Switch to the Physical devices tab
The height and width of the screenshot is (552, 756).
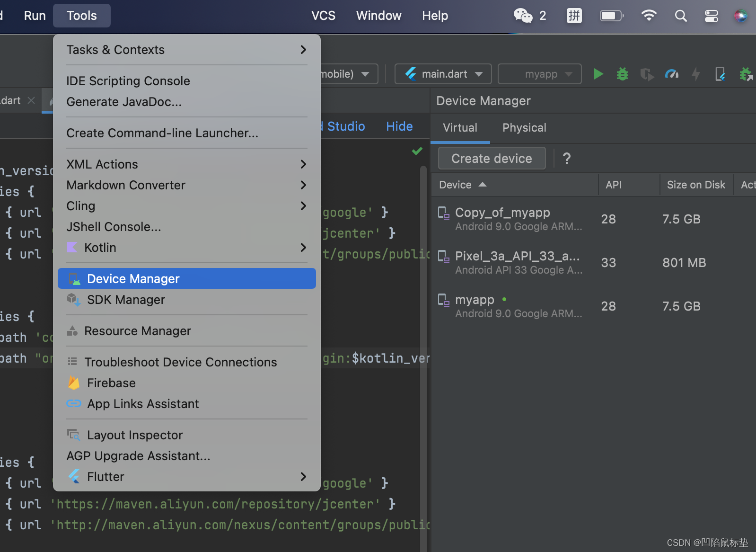524,128
